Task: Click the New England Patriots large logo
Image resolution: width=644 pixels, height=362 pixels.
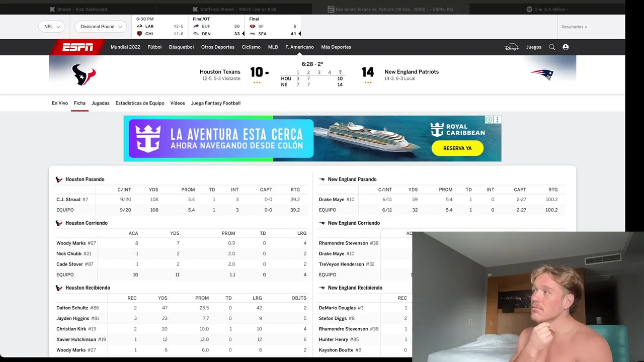Action: pyautogui.click(x=542, y=75)
